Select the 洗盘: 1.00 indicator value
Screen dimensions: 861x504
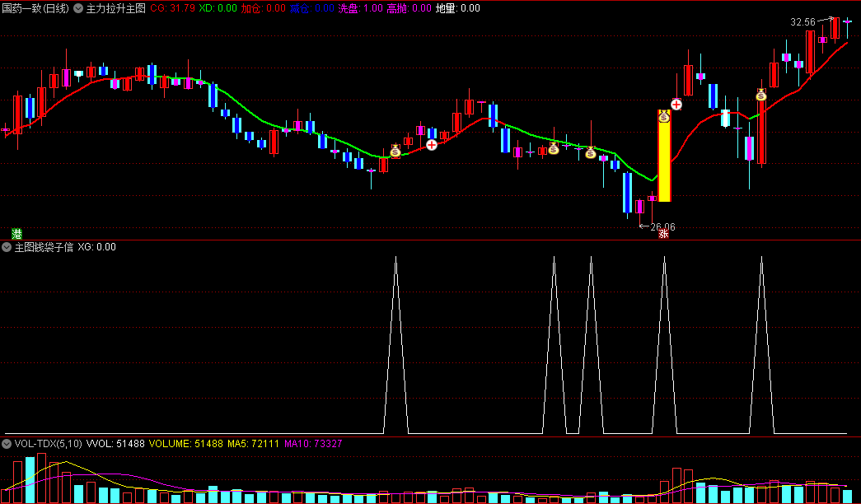[x=360, y=8]
